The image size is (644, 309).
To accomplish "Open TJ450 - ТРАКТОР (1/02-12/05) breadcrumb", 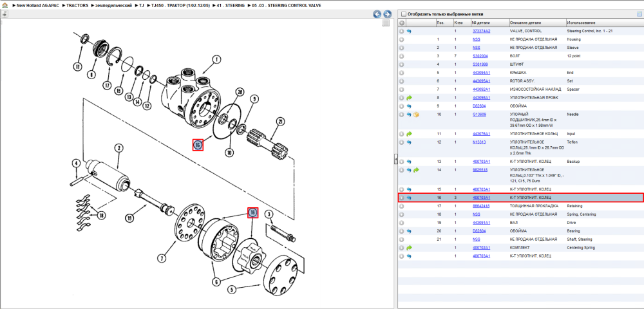I will [181, 6].
